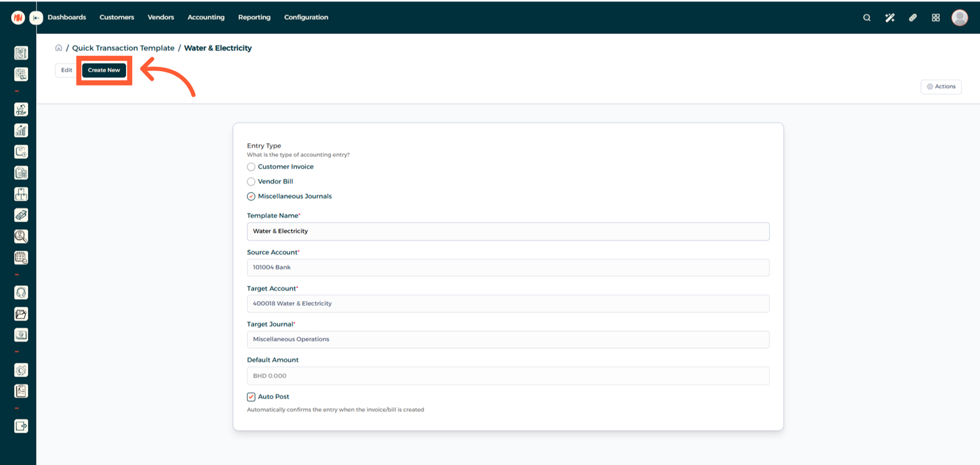The height and width of the screenshot is (465, 980).
Task: Click the Quick Transaction Template breadcrumb link
Action: [x=123, y=48]
